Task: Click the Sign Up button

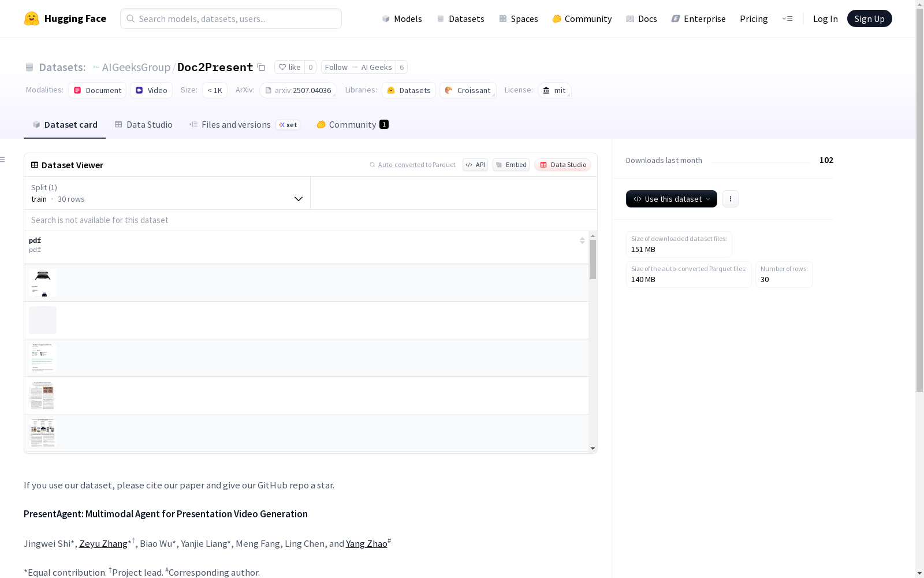Action: click(869, 18)
